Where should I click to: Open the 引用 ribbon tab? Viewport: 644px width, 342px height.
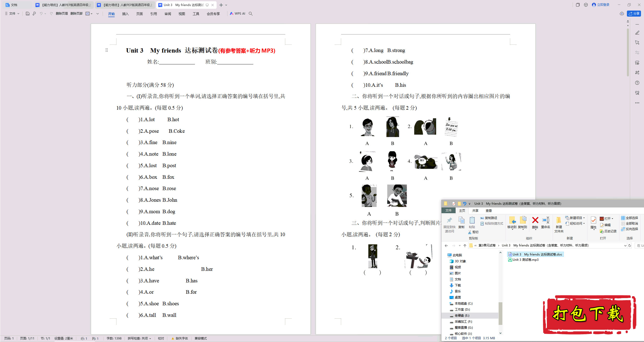click(153, 14)
